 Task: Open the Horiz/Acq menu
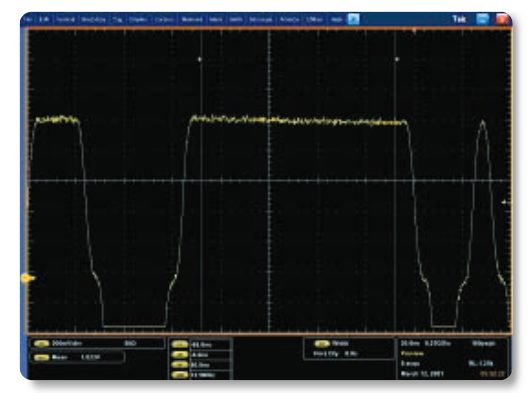[93, 20]
